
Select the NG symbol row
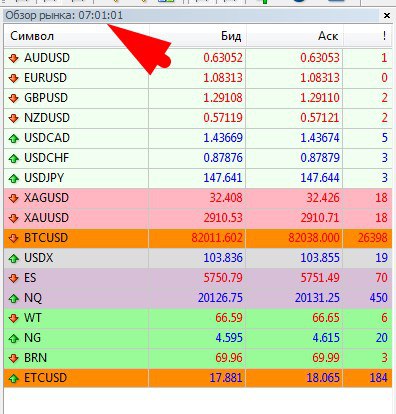click(198, 338)
